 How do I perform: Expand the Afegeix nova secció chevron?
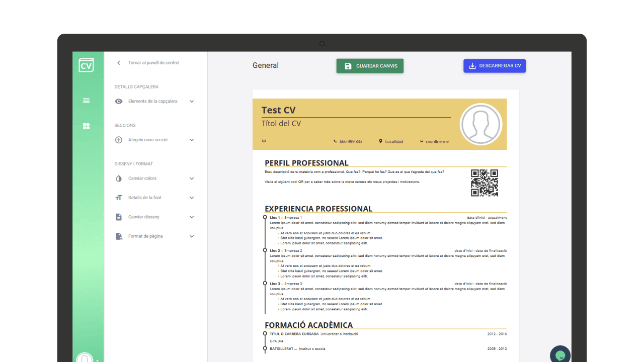[192, 140]
